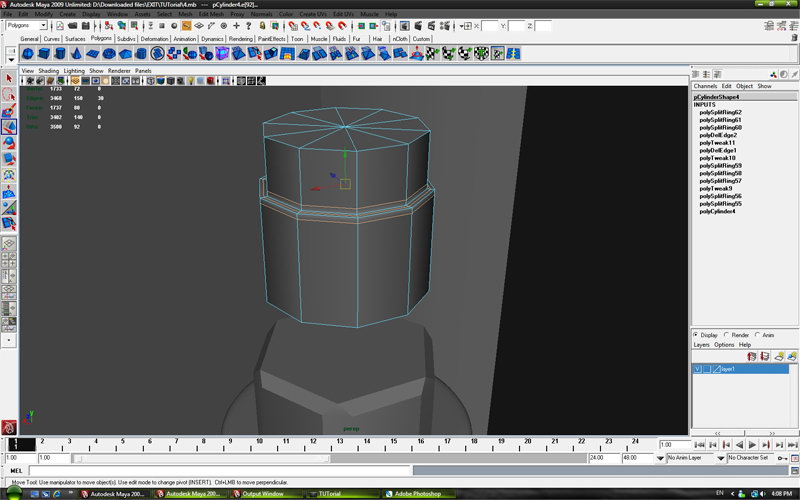Switch to the Surfaces shelf tab
The width and height of the screenshot is (800, 500).
75,39
